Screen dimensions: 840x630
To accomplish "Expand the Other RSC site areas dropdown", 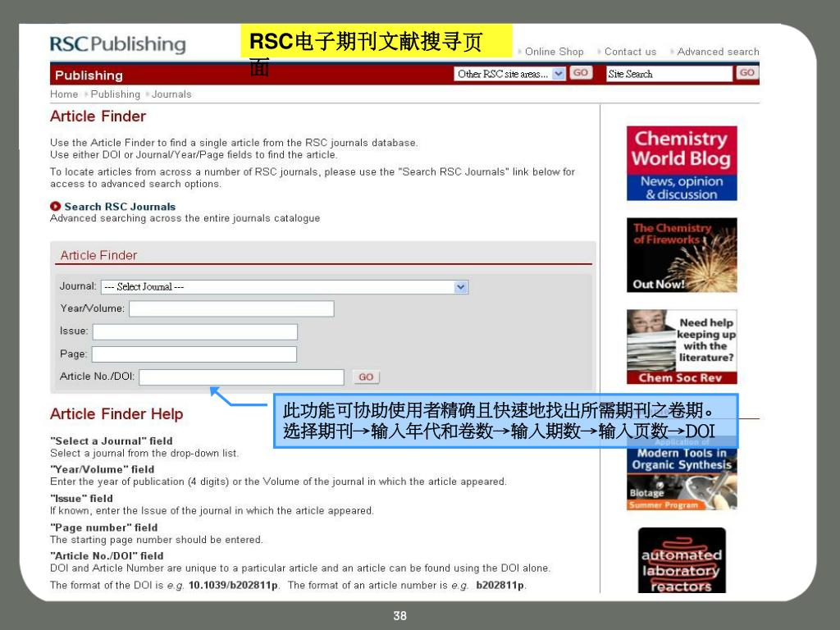I will [x=509, y=73].
